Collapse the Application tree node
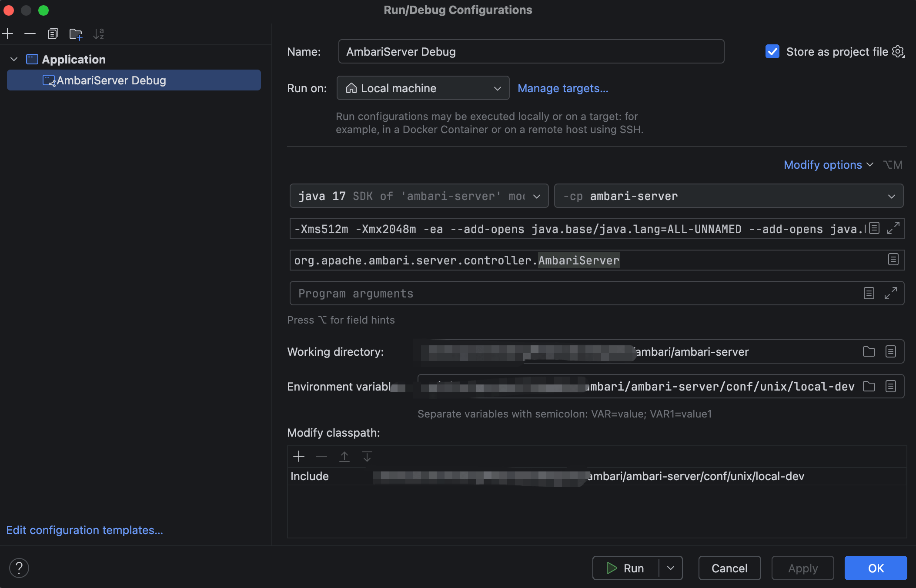 click(14, 59)
